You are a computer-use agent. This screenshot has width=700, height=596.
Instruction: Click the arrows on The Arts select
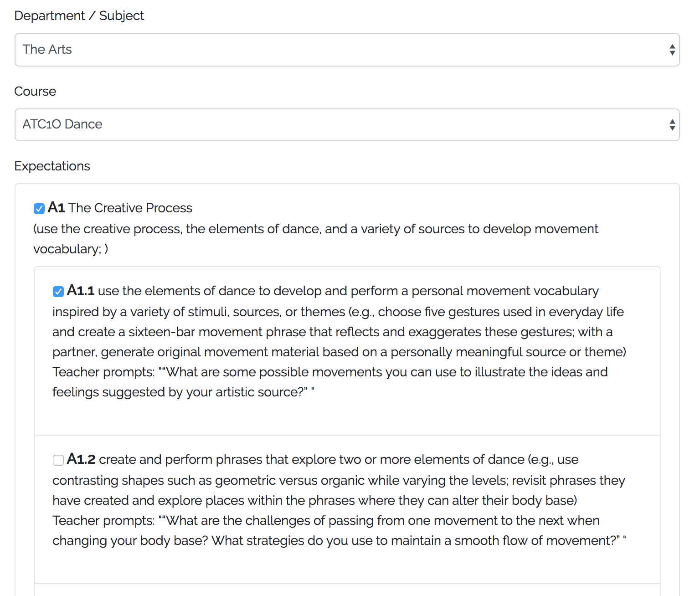672,50
